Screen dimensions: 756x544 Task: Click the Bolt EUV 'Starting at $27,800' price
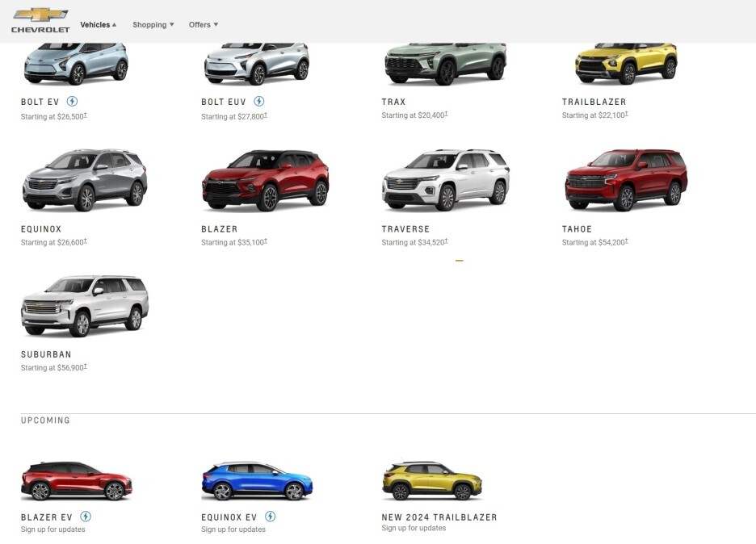point(234,116)
